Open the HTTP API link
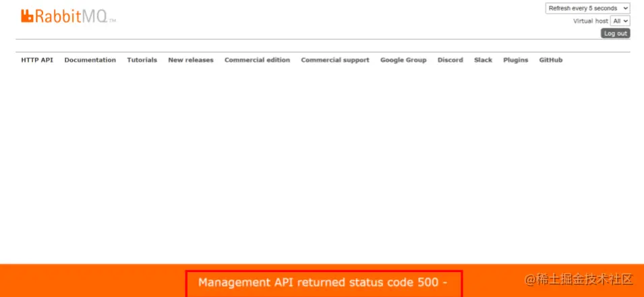This screenshot has height=297, width=644. click(x=37, y=60)
